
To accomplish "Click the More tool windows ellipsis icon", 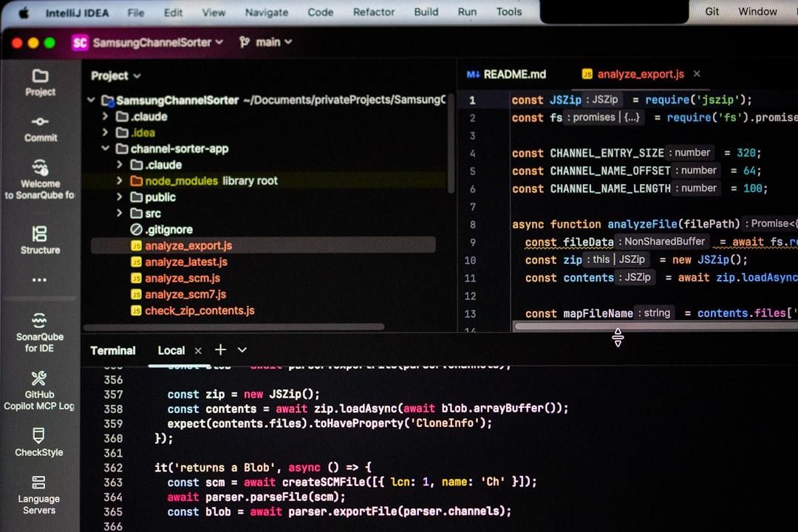I will 41,279.
